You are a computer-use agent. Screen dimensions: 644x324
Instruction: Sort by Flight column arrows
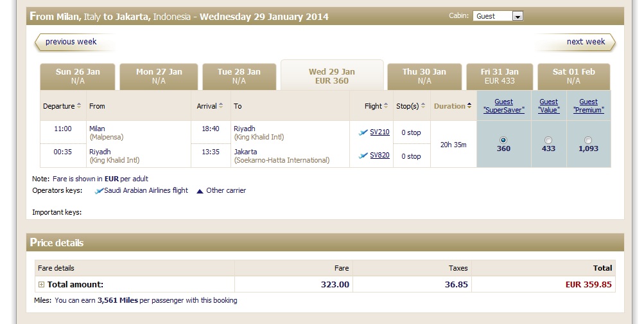click(386, 105)
